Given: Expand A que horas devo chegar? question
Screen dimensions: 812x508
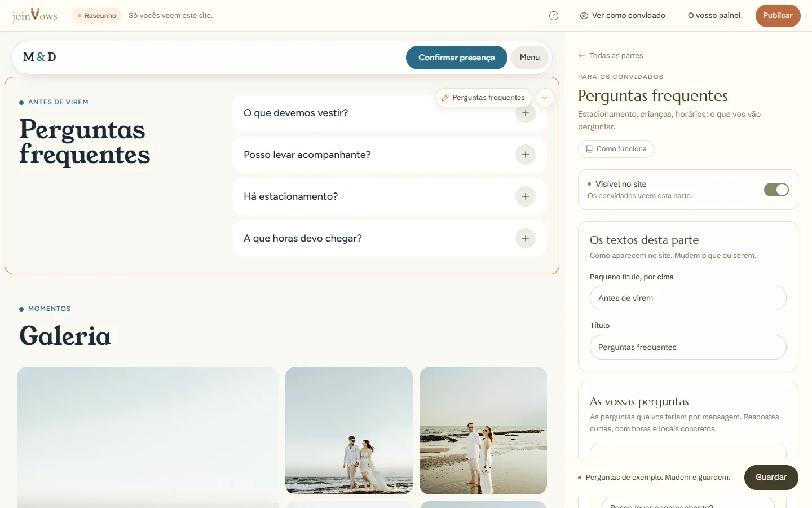Looking at the screenshot, I should coord(389,238).
